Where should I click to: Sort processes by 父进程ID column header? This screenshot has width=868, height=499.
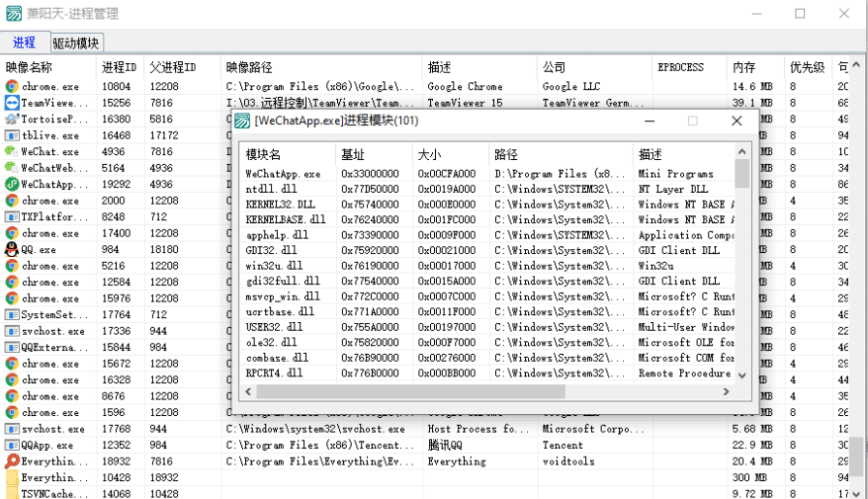point(182,67)
